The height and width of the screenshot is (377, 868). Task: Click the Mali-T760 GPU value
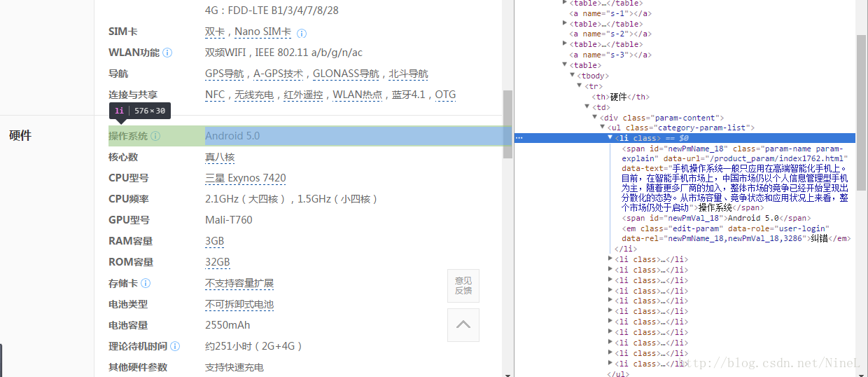229,220
